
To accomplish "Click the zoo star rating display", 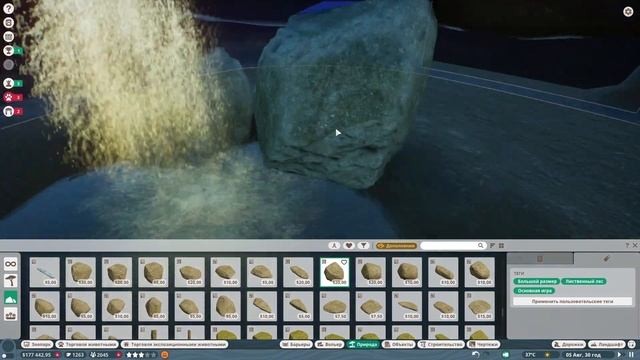I will pyautogui.click(x=141, y=355).
